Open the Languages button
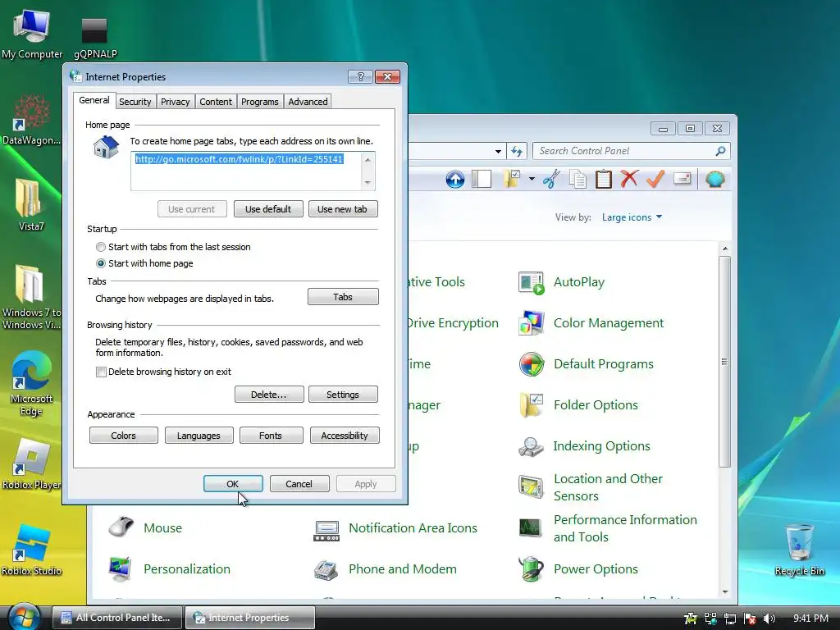The image size is (840, 630). [x=199, y=436]
